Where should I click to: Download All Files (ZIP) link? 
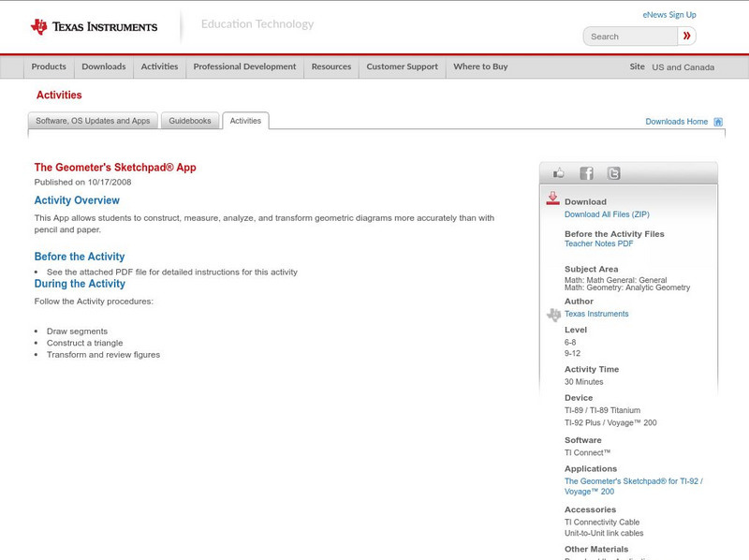(x=607, y=214)
